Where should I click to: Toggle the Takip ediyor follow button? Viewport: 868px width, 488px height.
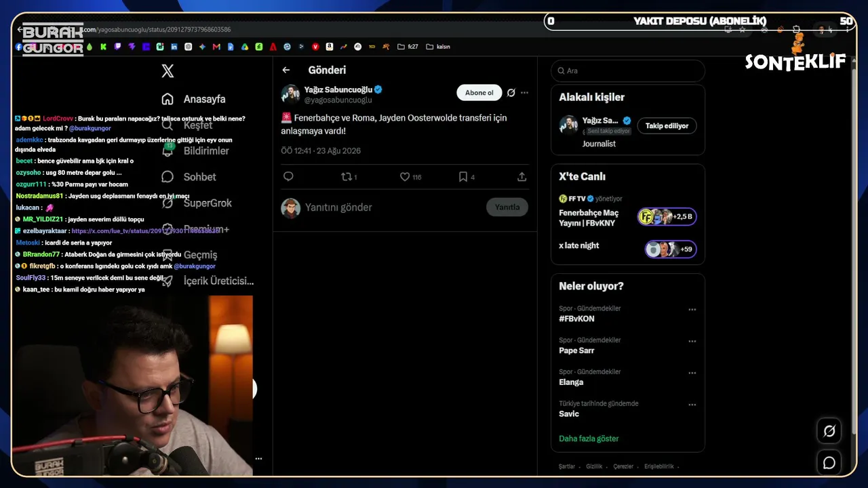667,126
